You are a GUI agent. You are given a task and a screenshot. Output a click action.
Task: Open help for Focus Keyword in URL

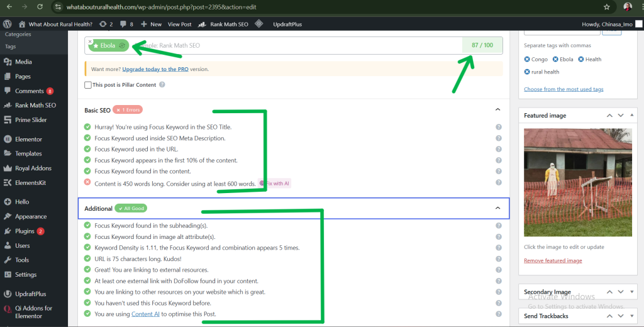[498, 149]
